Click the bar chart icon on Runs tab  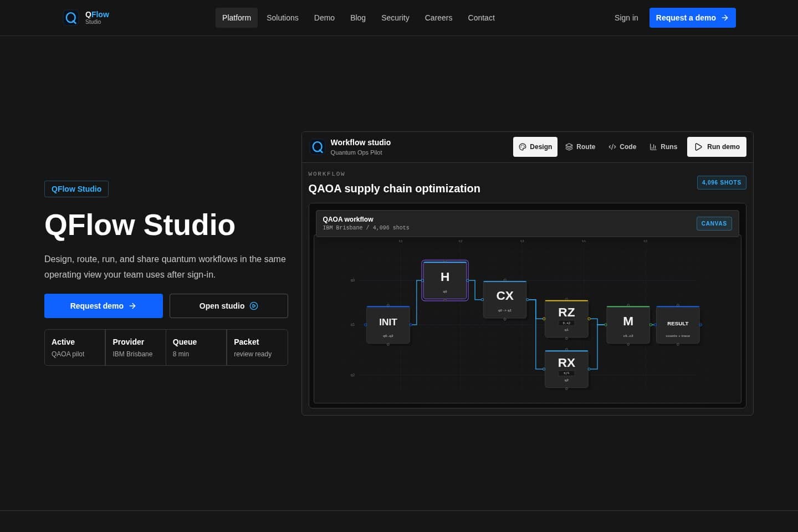(x=653, y=147)
